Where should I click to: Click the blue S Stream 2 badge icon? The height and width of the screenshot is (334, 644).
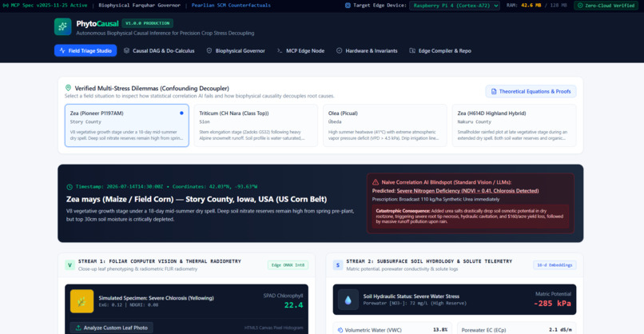(338, 265)
